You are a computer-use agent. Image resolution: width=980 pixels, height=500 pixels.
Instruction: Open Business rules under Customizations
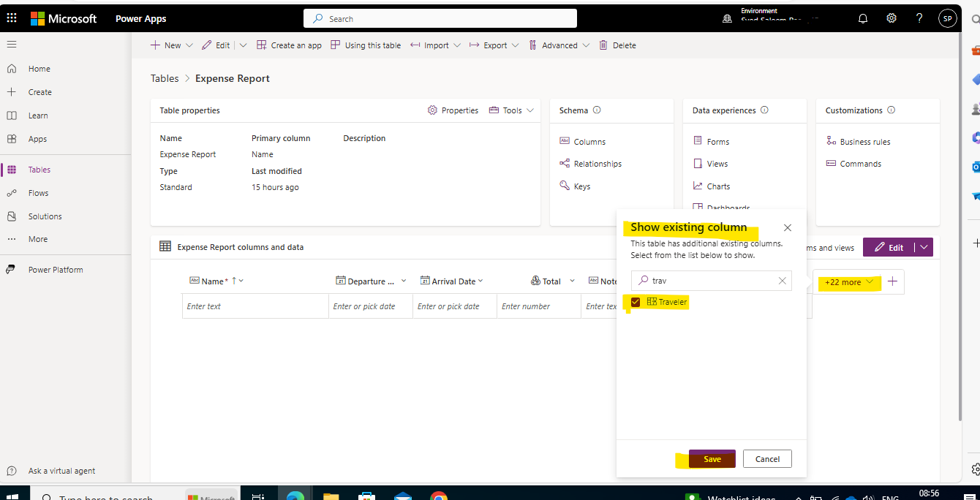click(859, 142)
